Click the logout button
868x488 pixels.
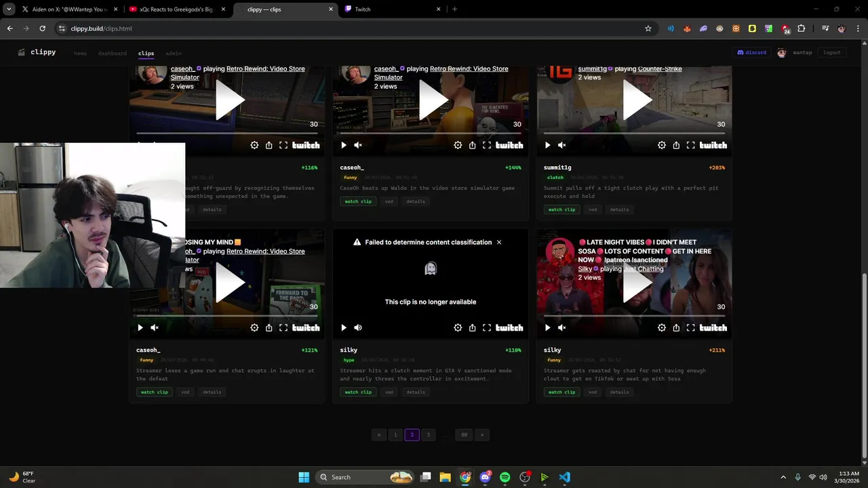832,52
